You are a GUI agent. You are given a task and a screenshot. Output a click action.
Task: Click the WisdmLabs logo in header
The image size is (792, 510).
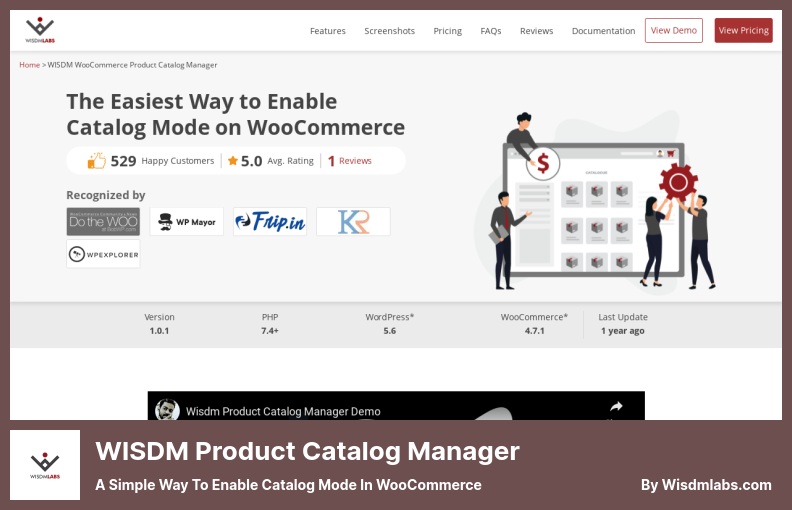40,30
